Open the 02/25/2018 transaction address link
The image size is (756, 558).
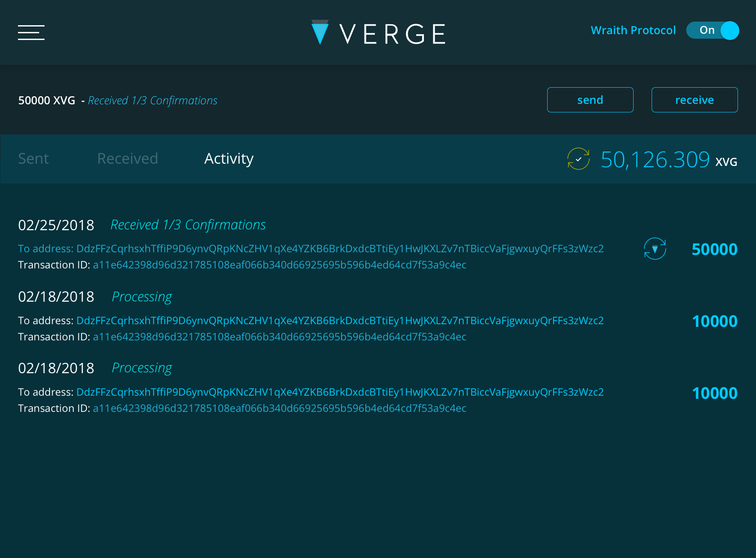(x=340, y=249)
